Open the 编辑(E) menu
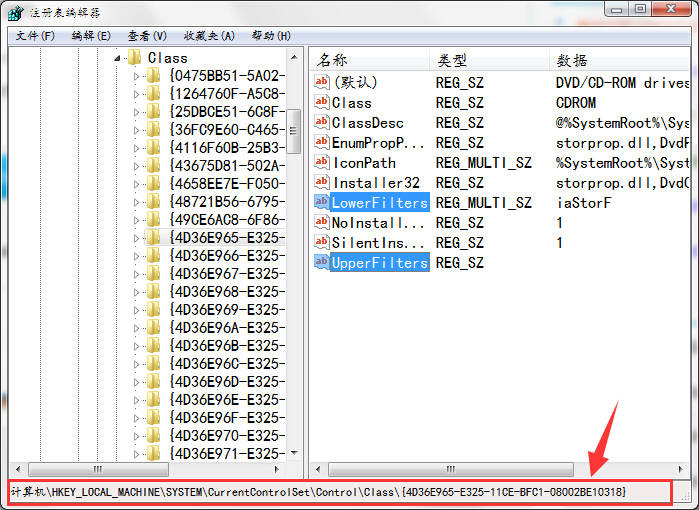The height and width of the screenshot is (510, 699). (91, 36)
